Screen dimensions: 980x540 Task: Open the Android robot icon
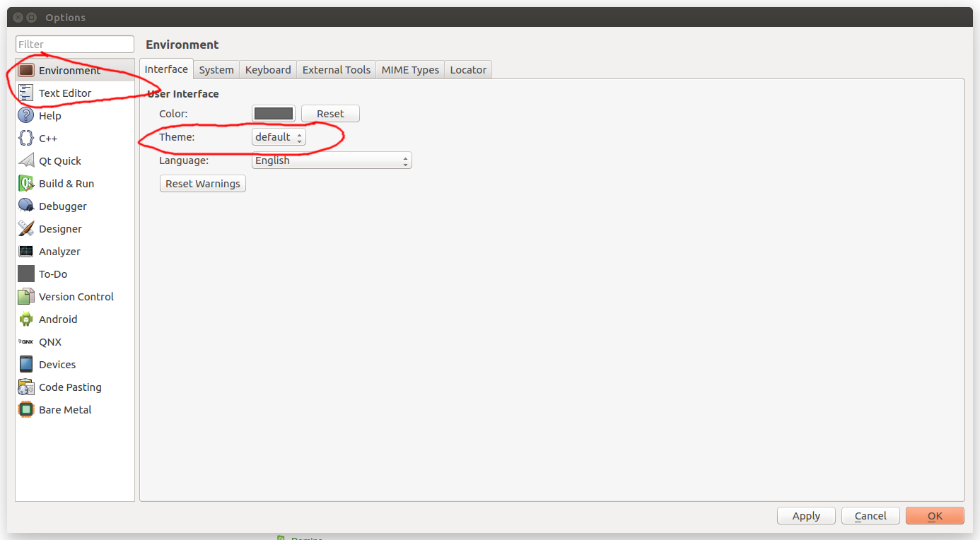[26, 319]
